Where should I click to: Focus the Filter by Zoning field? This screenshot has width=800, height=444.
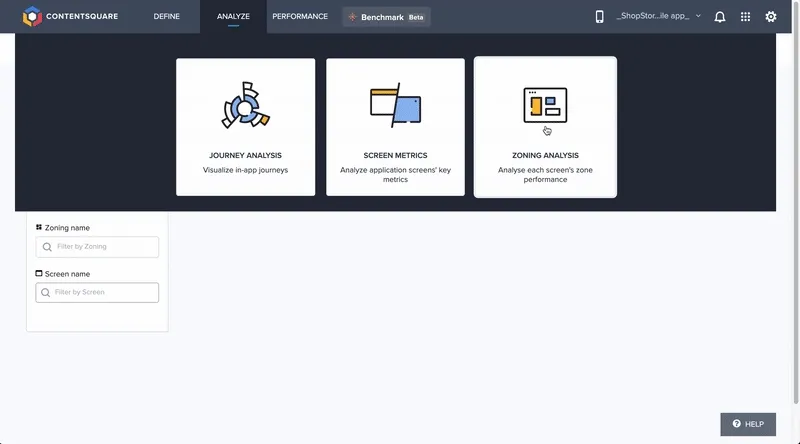pos(104,247)
